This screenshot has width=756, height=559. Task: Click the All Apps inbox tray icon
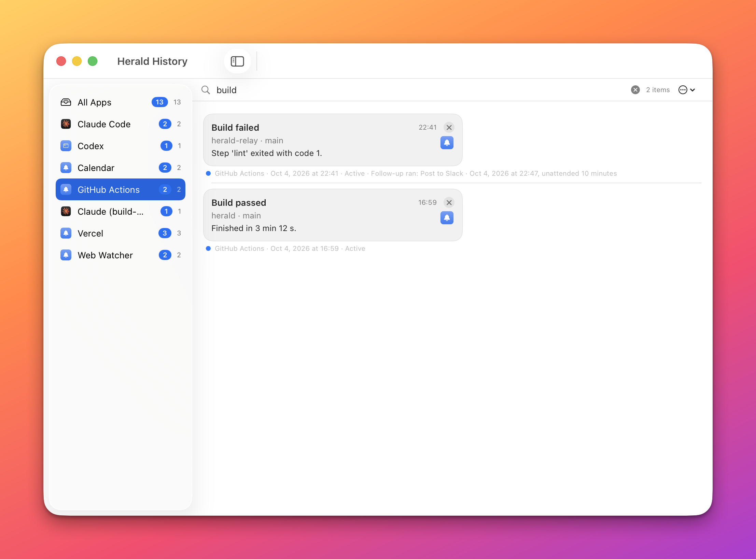[x=66, y=102]
